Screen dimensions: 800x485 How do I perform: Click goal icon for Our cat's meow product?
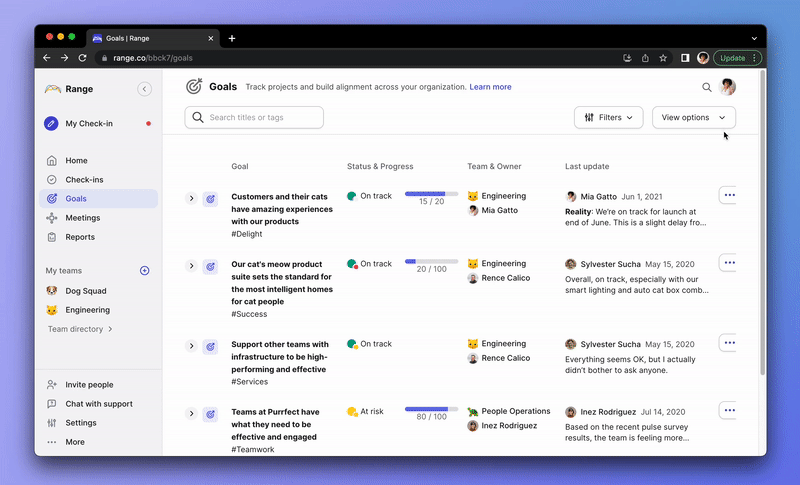[x=210, y=267]
